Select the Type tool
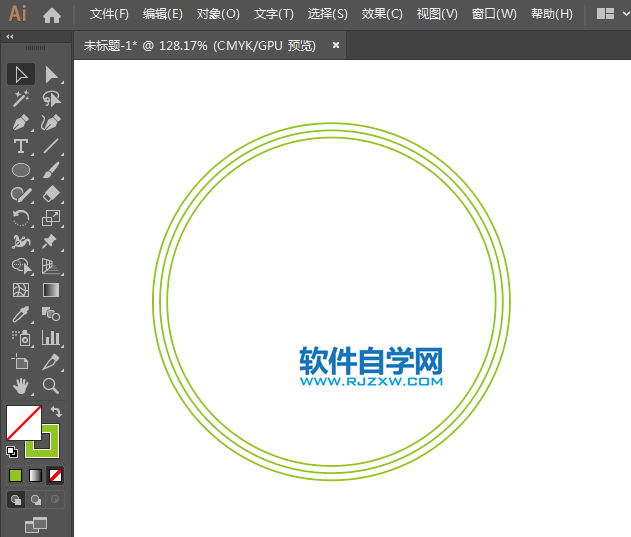 [21, 146]
